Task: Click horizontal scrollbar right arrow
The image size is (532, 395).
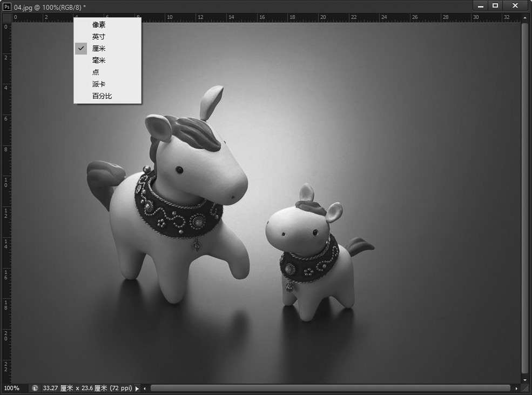Action: [x=516, y=388]
